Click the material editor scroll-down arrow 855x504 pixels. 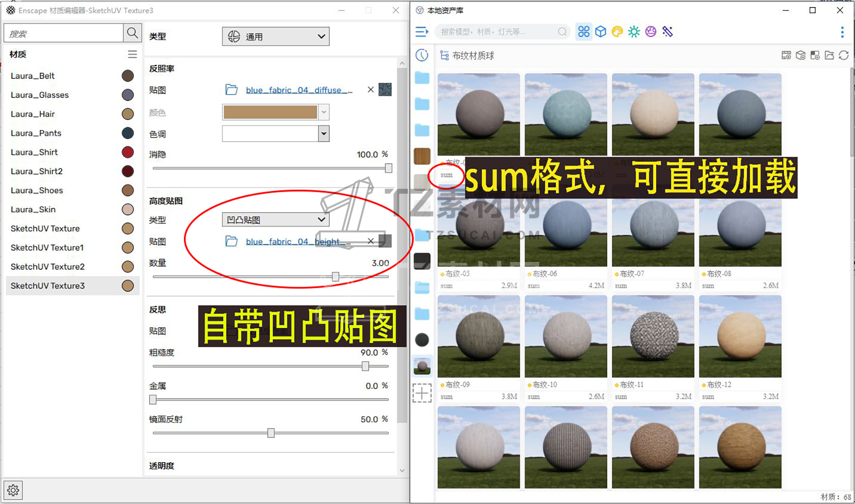pos(402,470)
